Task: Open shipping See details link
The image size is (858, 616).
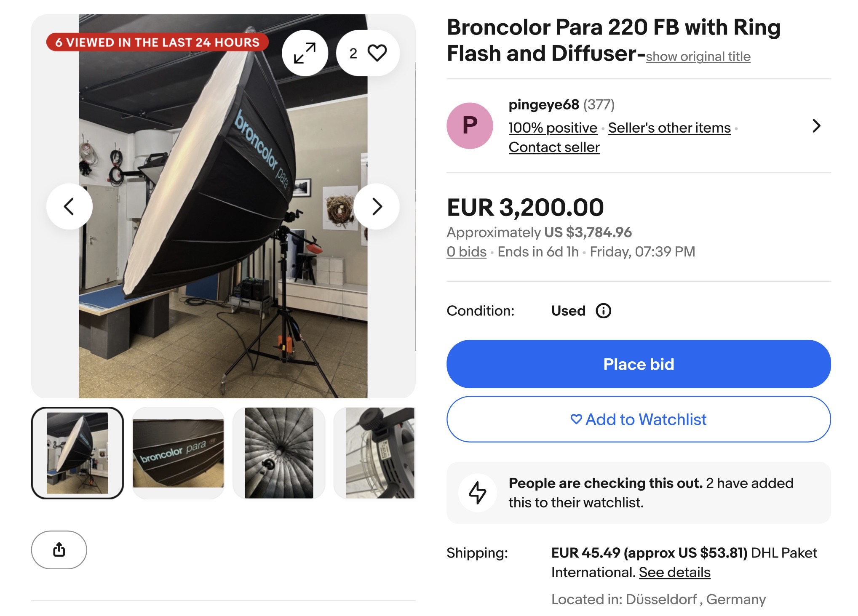Action: 674,572
